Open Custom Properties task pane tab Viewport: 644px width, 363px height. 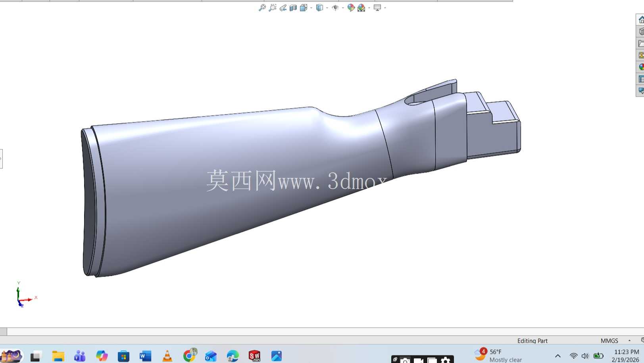pos(640,79)
